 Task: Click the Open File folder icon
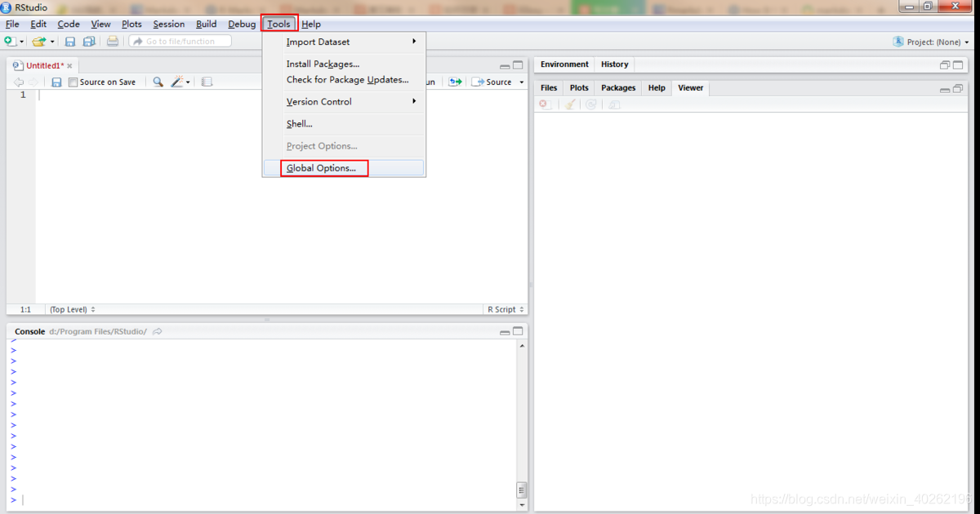pyautogui.click(x=38, y=41)
